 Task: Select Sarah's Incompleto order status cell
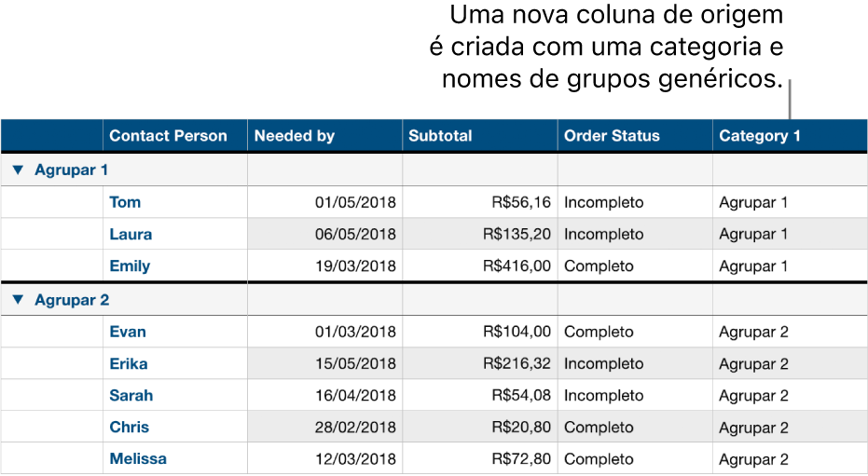click(x=603, y=395)
